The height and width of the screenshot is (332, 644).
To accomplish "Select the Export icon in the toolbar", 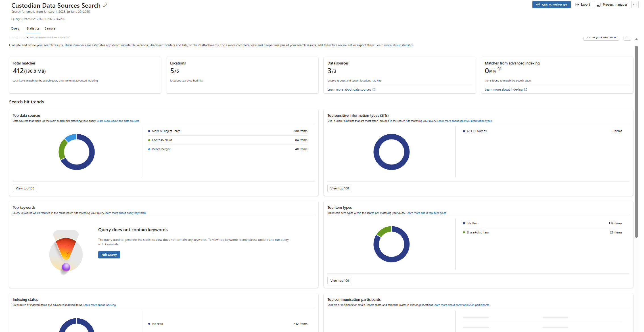I will click(577, 4).
